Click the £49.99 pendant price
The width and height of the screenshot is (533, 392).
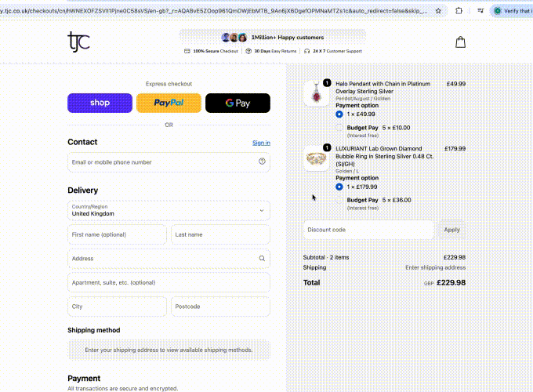(456, 84)
